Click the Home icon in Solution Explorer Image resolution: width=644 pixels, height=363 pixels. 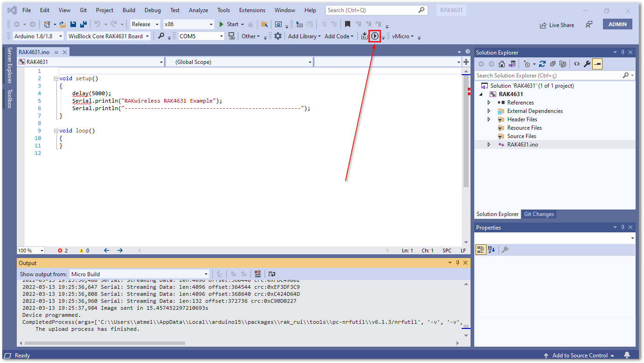tap(502, 64)
